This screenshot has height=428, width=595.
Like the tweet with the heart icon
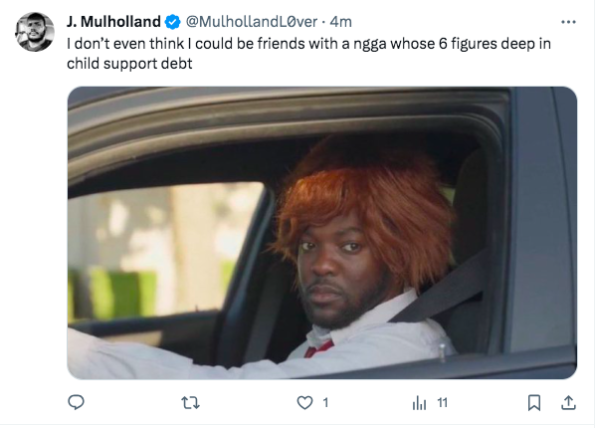[304, 403]
